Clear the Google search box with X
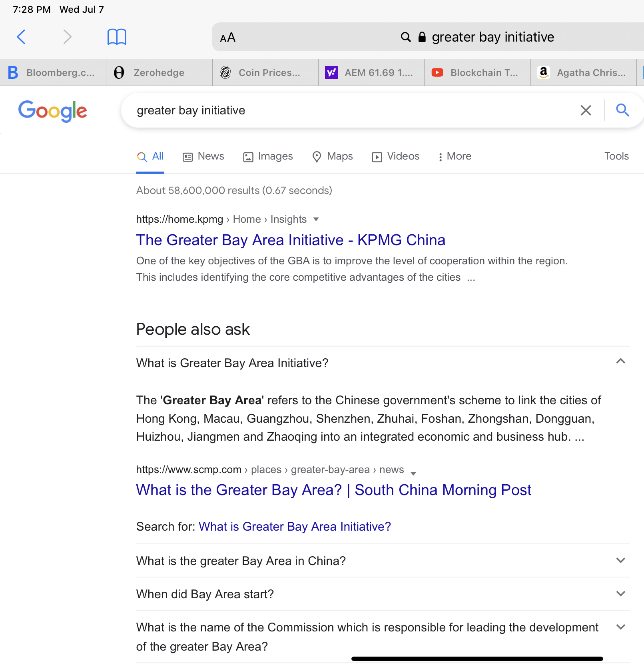This screenshot has width=644, height=667. click(x=586, y=110)
